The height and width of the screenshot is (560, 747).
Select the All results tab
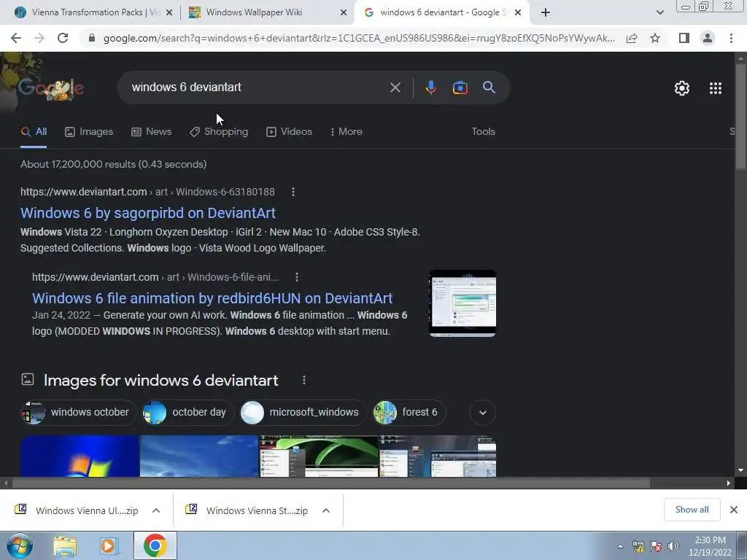pos(34,132)
